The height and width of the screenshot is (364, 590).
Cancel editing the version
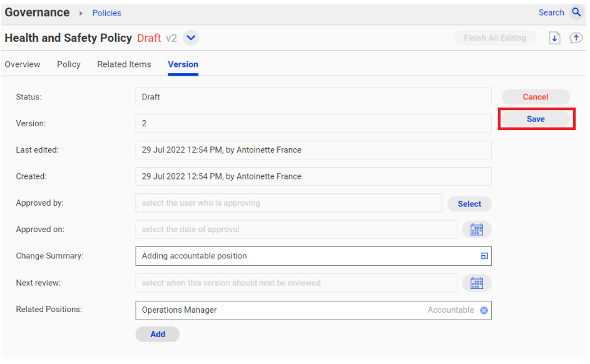(536, 97)
